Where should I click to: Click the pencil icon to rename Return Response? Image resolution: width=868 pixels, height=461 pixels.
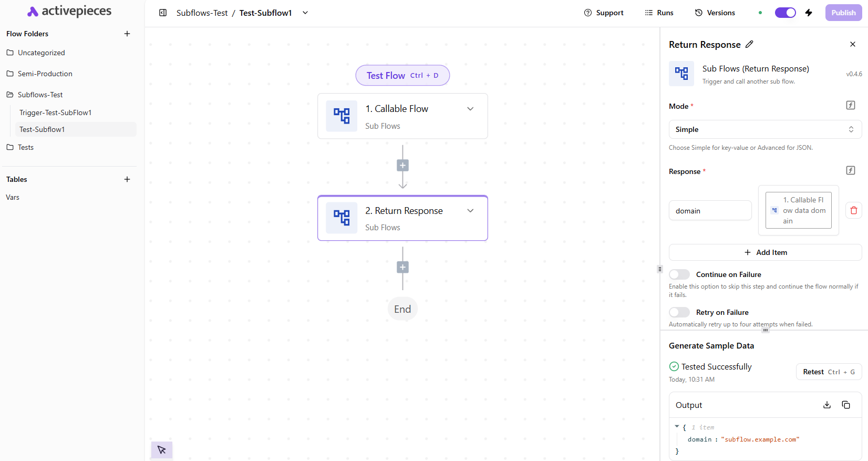point(749,45)
